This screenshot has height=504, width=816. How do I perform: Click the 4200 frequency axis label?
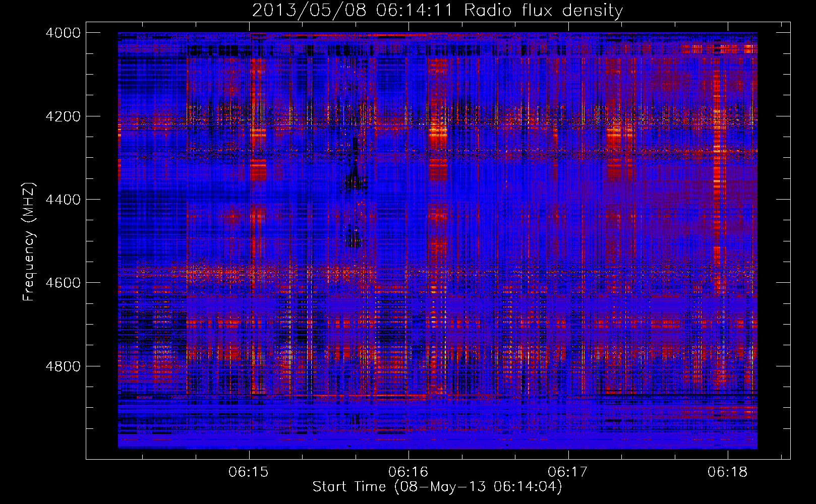tap(63, 116)
